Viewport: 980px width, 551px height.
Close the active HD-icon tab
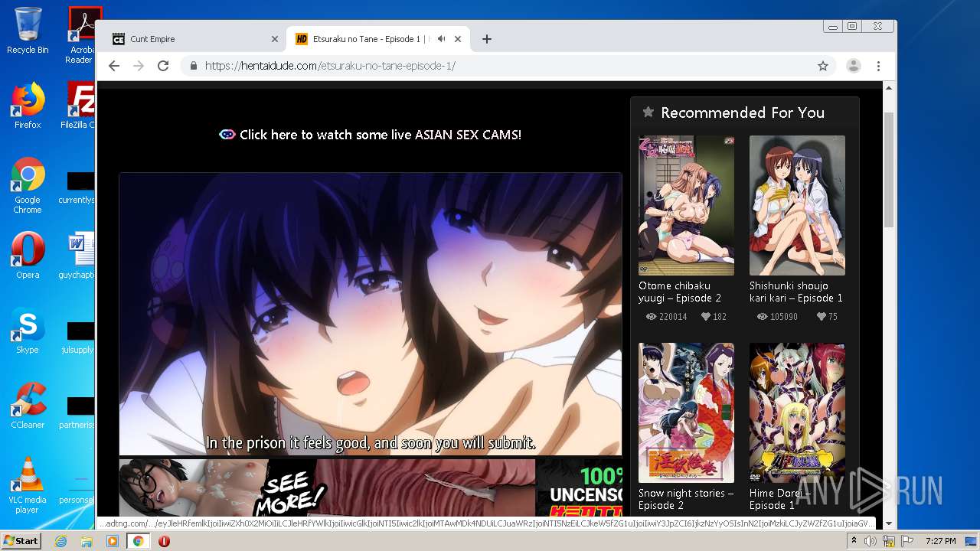[458, 39]
